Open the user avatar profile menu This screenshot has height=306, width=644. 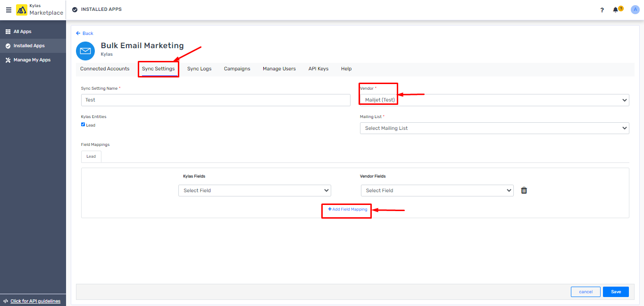point(635,10)
